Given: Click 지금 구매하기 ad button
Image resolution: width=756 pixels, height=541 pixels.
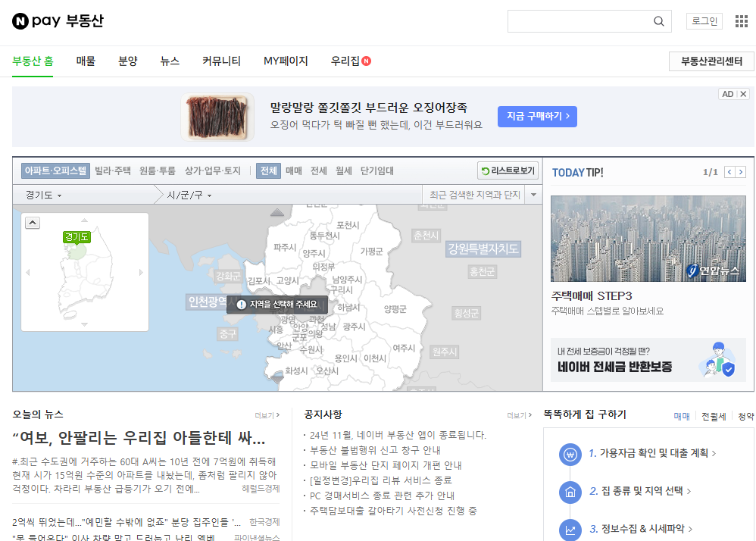Looking at the screenshot, I should point(538,116).
